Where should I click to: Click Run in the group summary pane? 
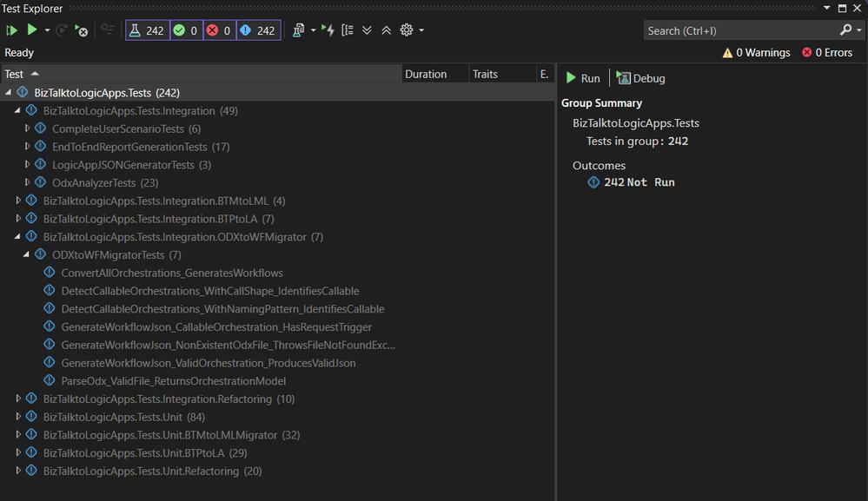tap(582, 78)
